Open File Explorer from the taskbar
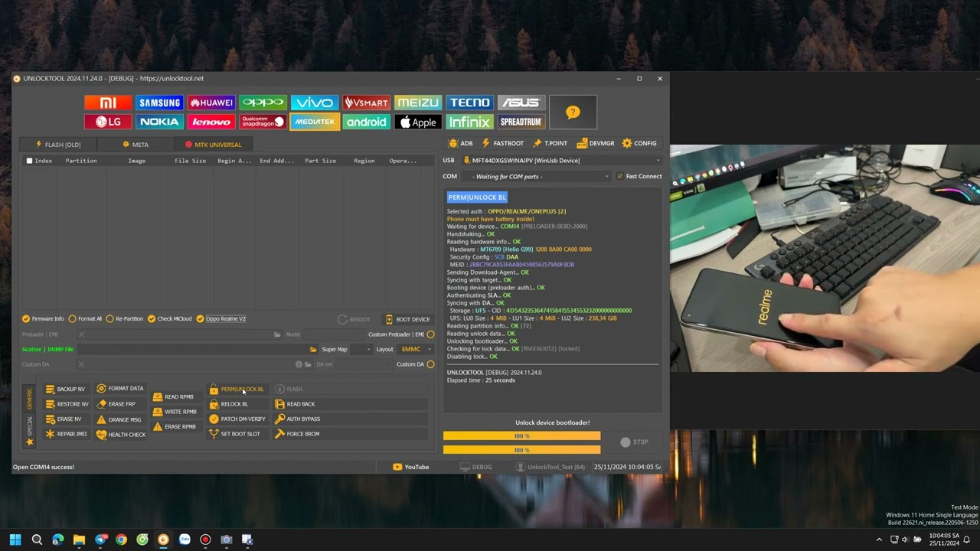The height and width of the screenshot is (551, 980). coord(79,540)
